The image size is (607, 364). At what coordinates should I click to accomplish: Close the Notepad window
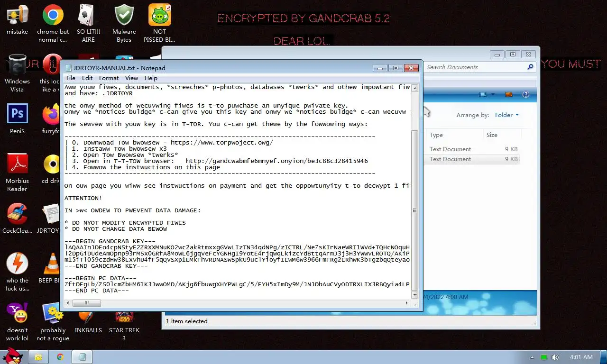coord(411,68)
